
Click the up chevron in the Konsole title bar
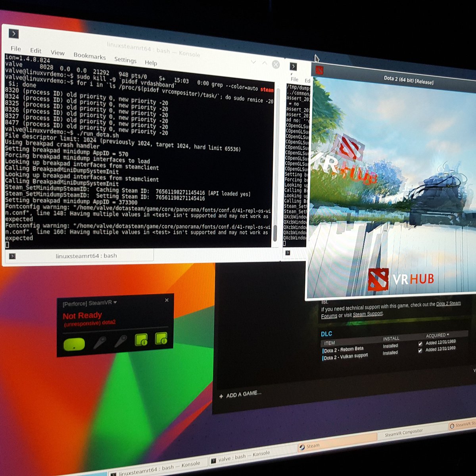(x=265, y=63)
